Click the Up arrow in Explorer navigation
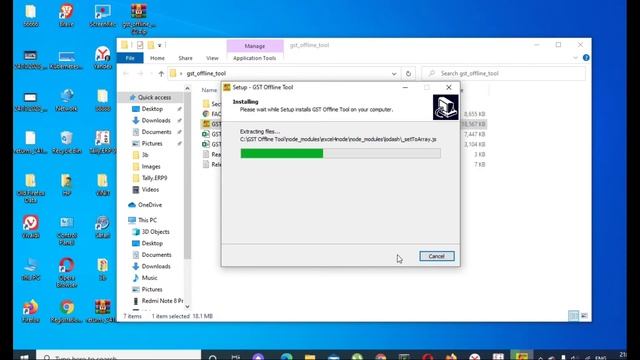Viewport: 640px width, 360px height. click(161, 73)
